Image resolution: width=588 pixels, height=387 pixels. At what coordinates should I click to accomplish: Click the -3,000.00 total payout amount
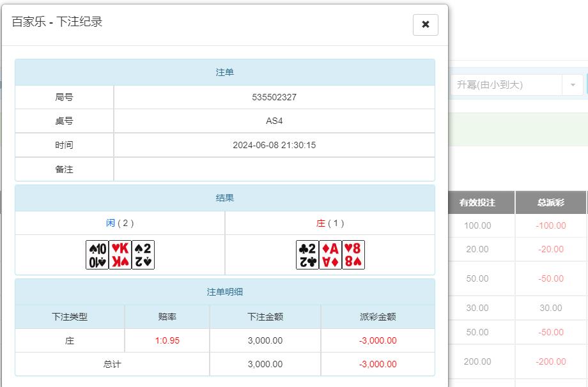point(378,365)
